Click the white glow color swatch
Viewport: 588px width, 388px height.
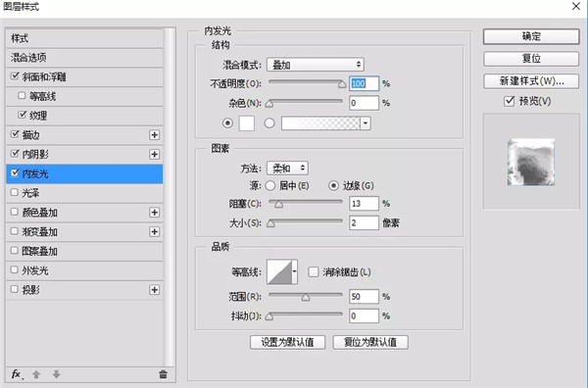click(247, 122)
